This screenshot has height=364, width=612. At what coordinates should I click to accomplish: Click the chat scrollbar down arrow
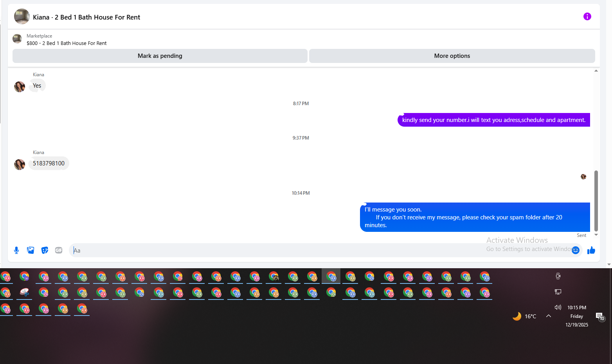click(x=596, y=235)
